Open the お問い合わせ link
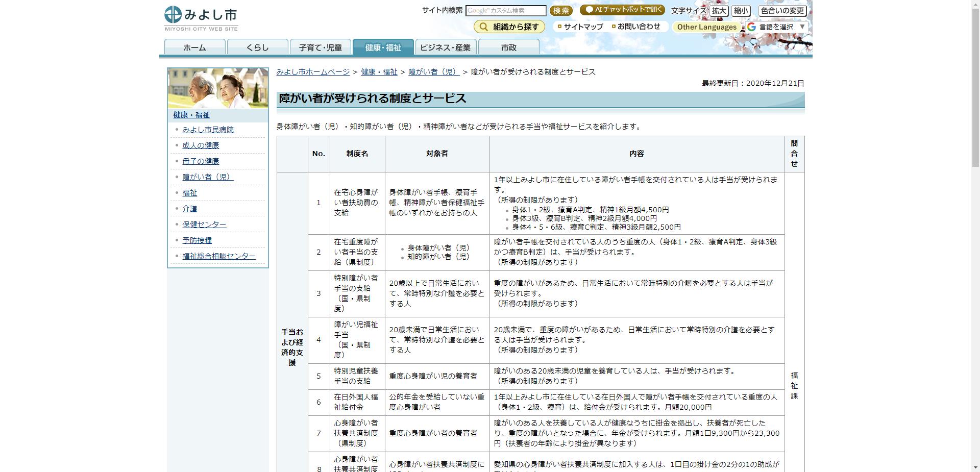The width and height of the screenshot is (980, 472). tap(638, 27)
